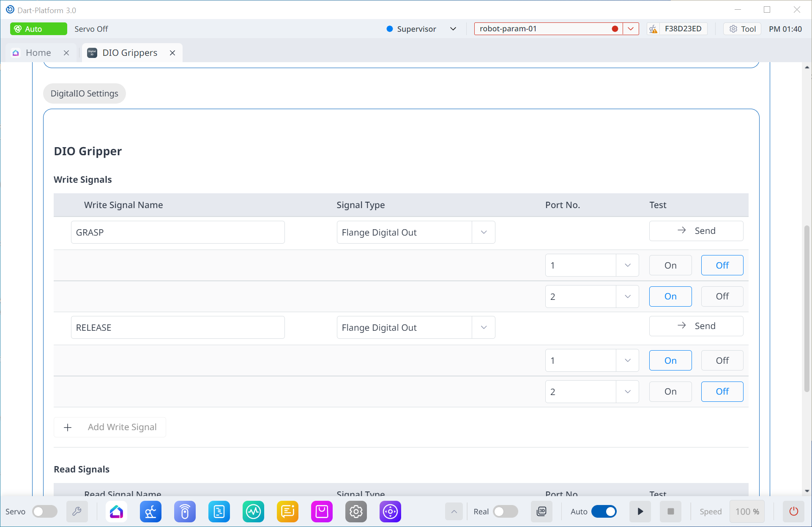Open the gray settings gear icon
812x527 pixels.
(356, 512)
